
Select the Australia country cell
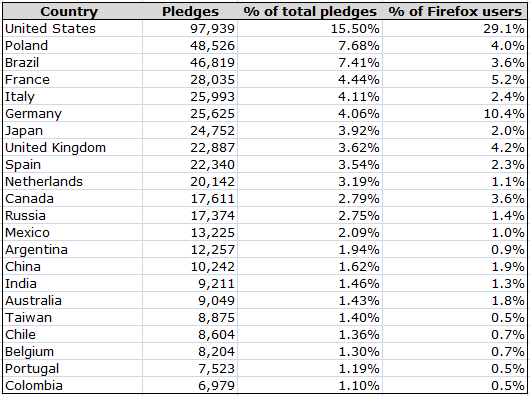pyautogui.click(x=73, y=300)
